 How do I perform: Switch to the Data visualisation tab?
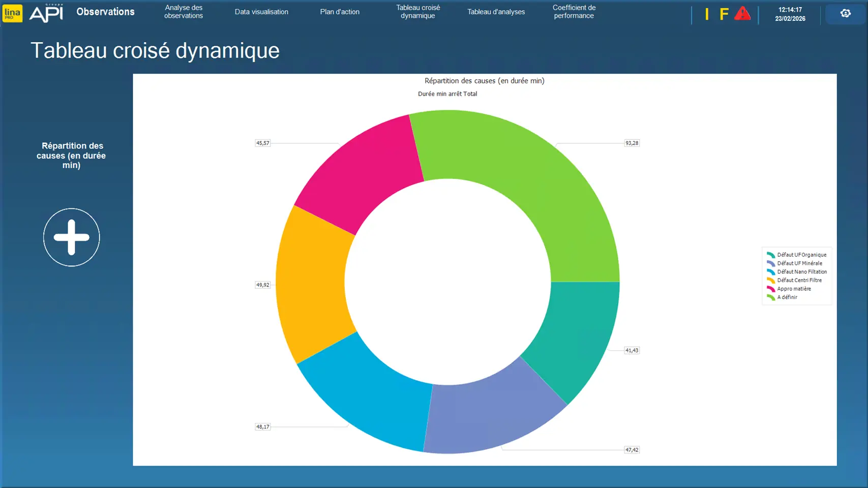pyautogui.click(x=261, y=12)
